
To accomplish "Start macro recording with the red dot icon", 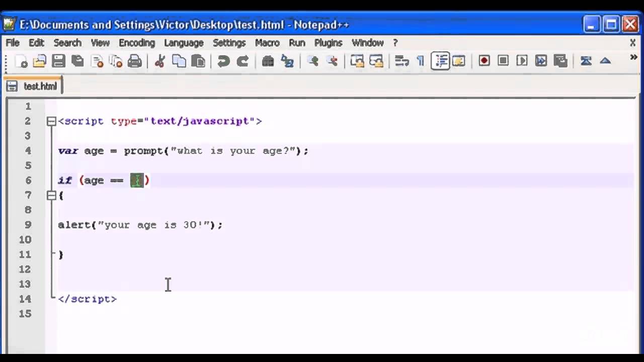I will [x=484, y=61].
